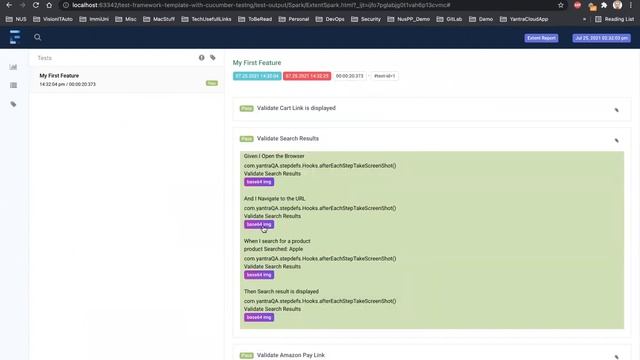640x360 pixels.
Task: Click tag icon on Validate Cart Link row
Action: pyautogui.click(x=617, y=110)
